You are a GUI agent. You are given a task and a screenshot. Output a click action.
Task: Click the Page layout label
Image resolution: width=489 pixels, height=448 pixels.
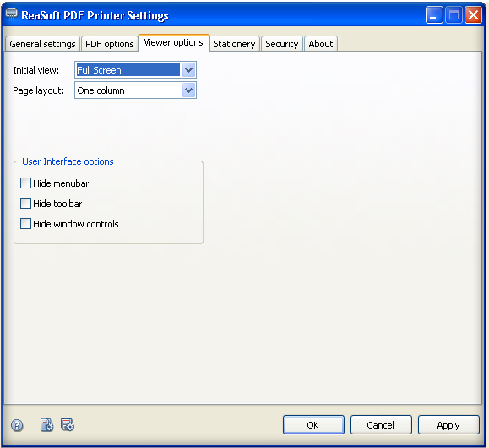point(38,90)
